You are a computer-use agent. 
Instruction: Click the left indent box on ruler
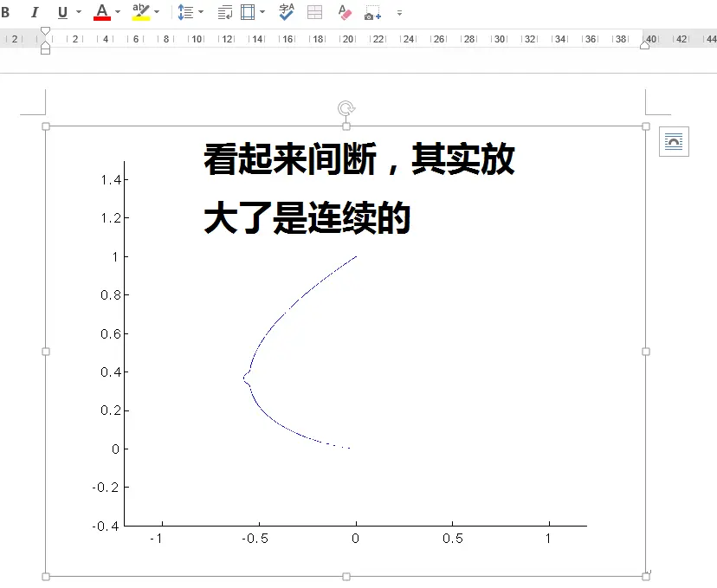coord(45,51)
